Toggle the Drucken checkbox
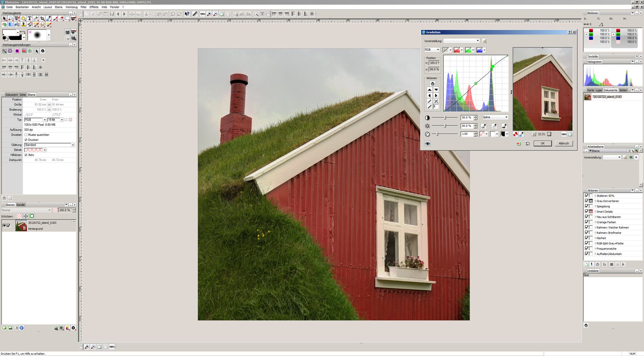The height and width of the screenshot is (356, 644). coord(26,140)
